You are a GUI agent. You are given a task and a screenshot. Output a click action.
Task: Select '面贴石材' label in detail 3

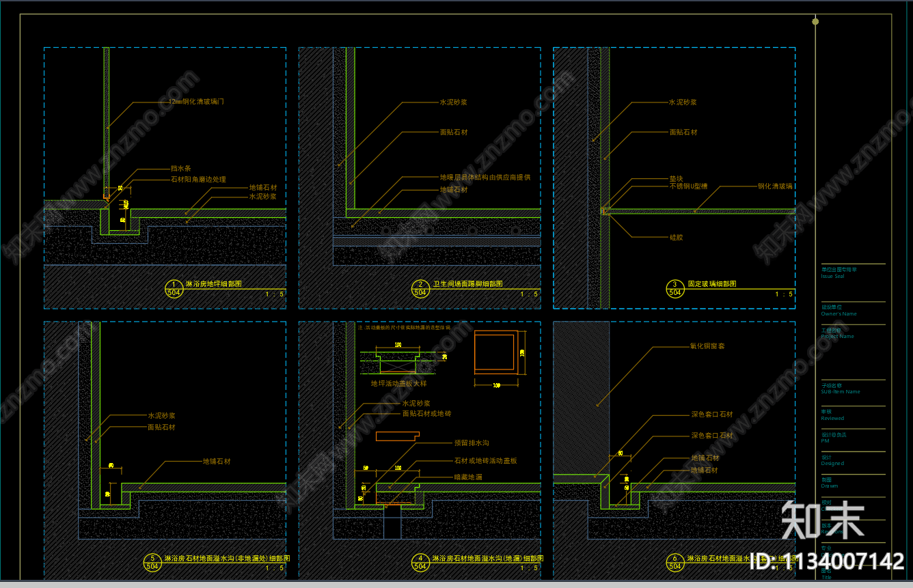point(683,132)
